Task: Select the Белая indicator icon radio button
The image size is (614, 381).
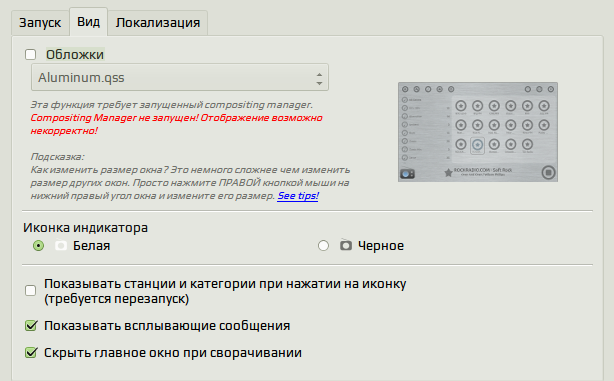Action: point(38,246)
